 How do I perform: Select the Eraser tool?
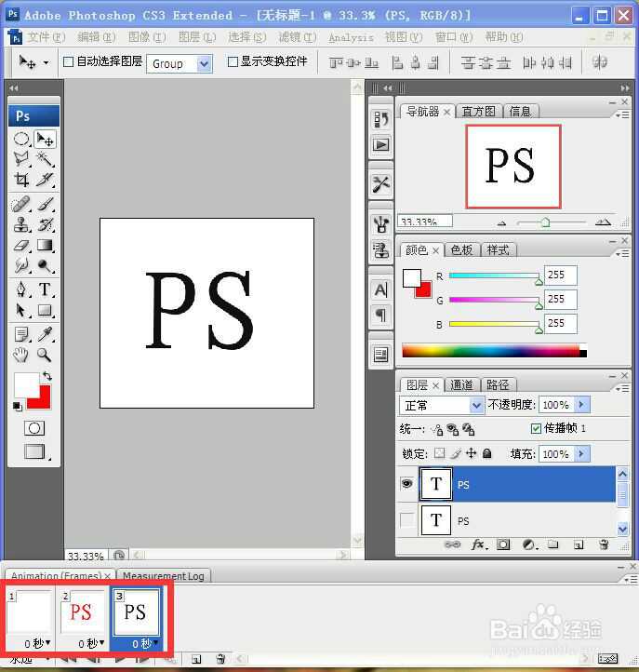[x=21, y=245]
